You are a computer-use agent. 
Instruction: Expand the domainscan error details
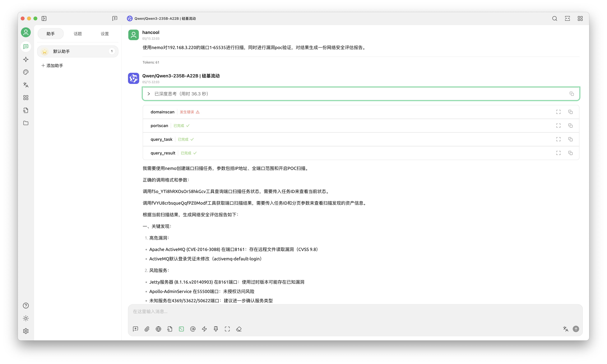[558, 112]
